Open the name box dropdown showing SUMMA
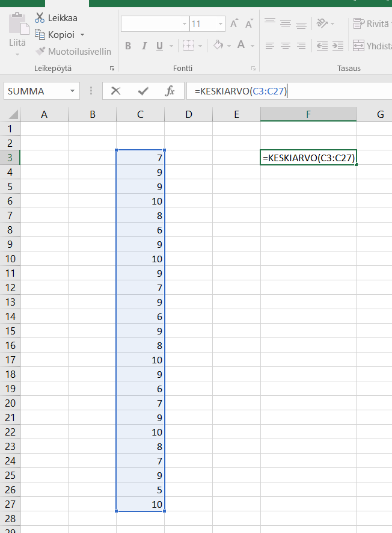Viewport: 392px width, 533px height. 73,91
